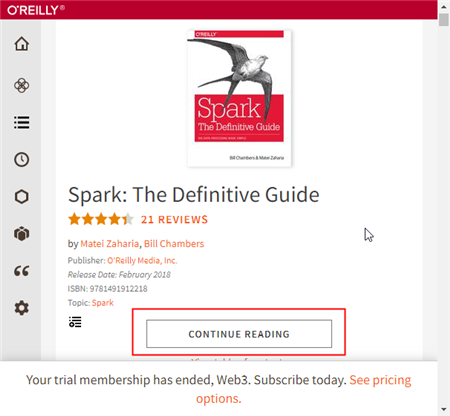The image size is (450, 416).
Task: Open the Topics flower icon in the sidebar
Action: tap(22, 85)
